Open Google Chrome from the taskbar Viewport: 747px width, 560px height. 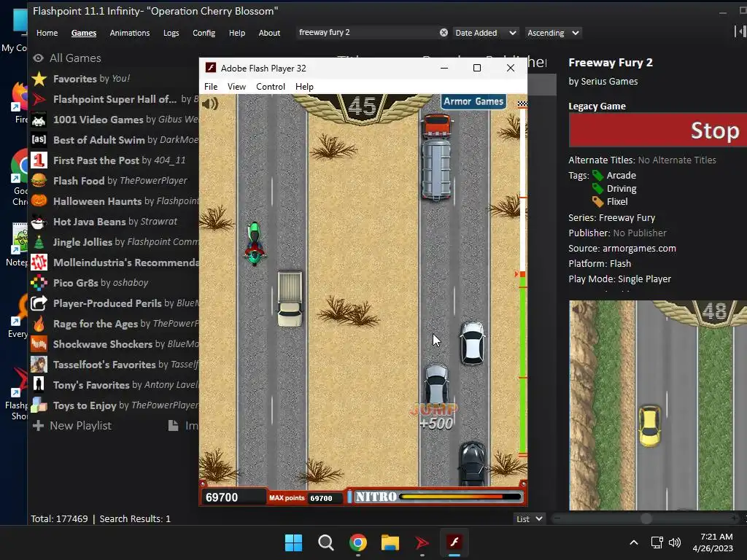pyautogui.click(x=357, y=542)
